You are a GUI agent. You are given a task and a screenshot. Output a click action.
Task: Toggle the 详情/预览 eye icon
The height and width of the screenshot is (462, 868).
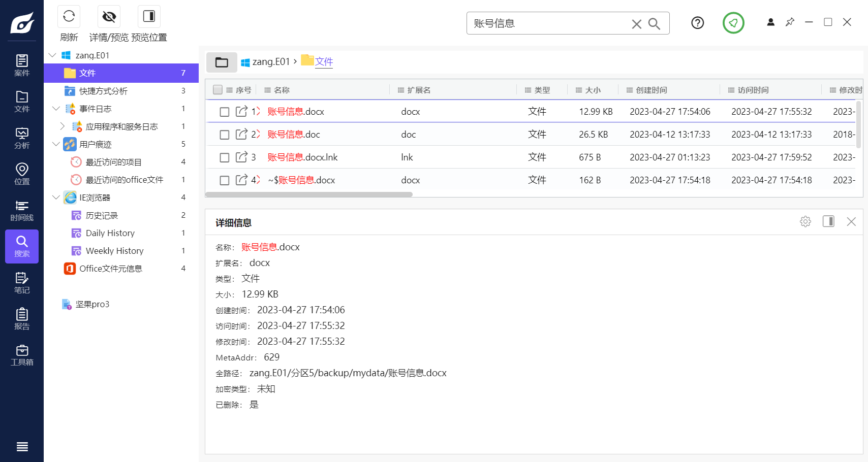(109, 16)
